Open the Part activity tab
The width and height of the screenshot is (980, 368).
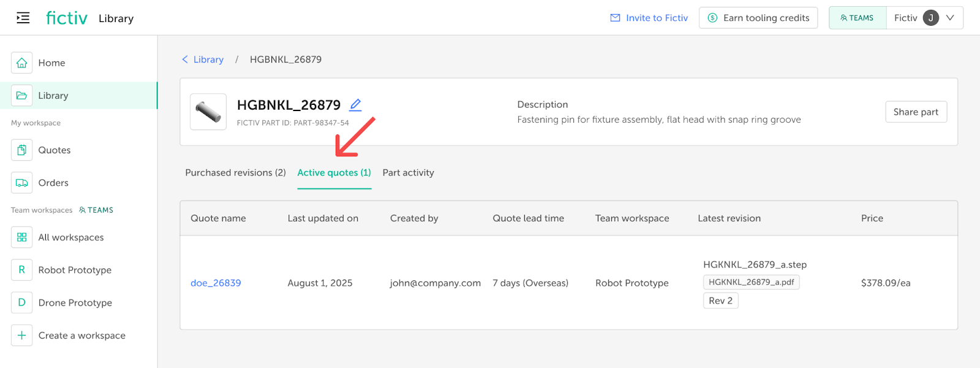408,173
